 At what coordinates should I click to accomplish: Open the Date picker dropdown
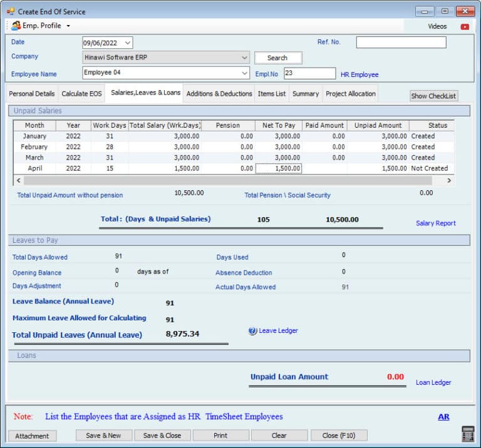128,43
